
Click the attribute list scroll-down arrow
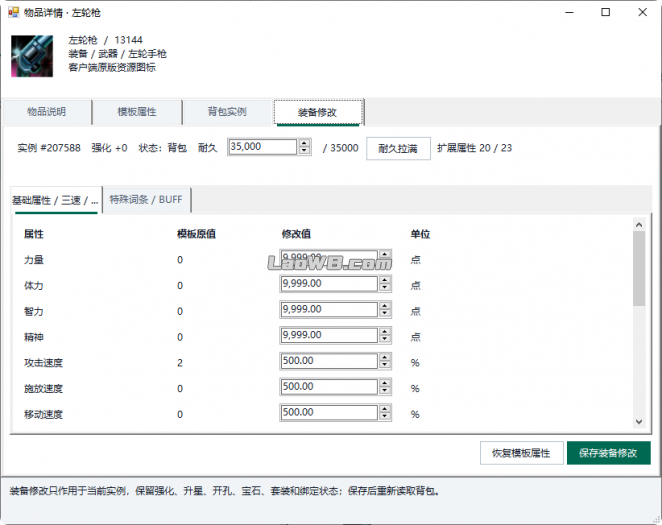pyautogui.click(x=639, y=421)
